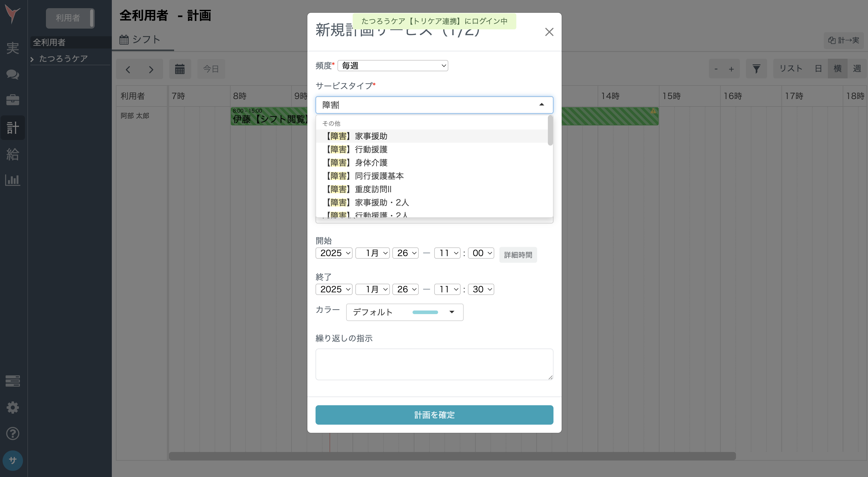868x477 pixels.
Task: Open the help question mark icon
Action: point(13,433)
